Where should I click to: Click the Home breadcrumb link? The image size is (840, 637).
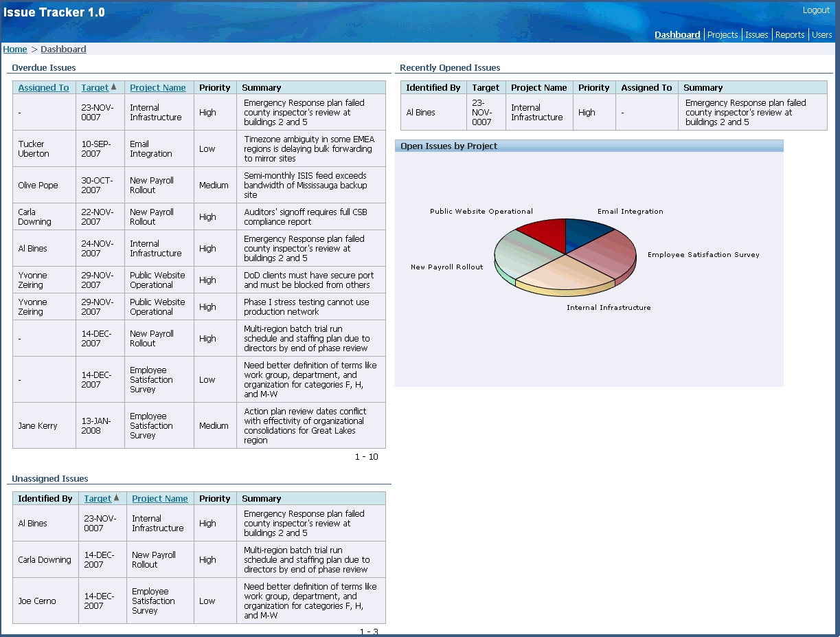15,49
